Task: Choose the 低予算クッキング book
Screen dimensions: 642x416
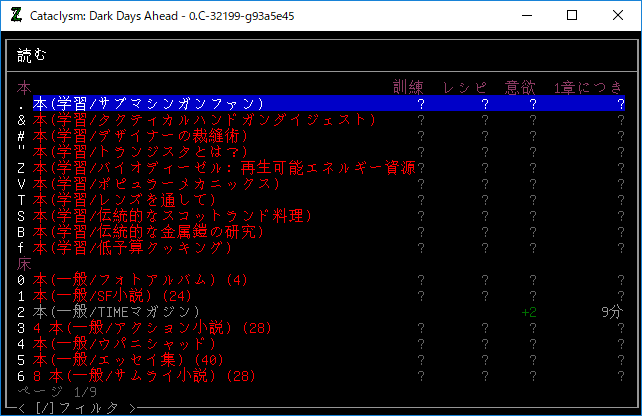Action: 140,247
